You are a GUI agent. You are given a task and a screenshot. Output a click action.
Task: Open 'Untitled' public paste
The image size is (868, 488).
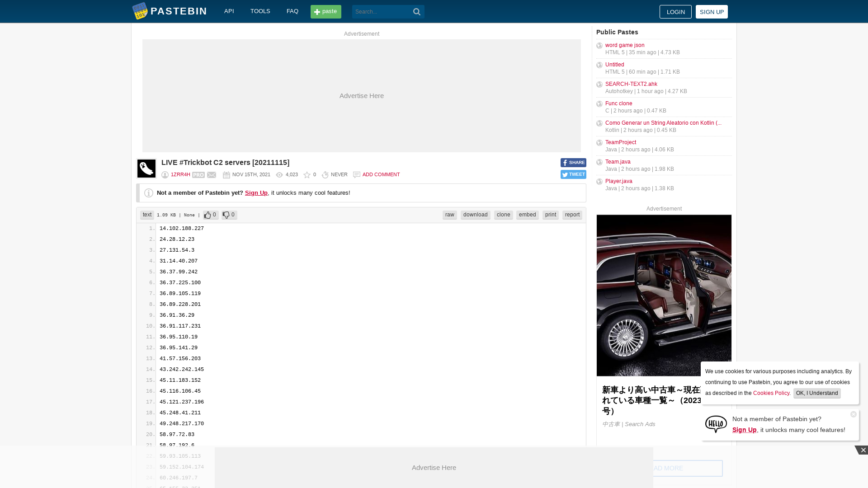(615, 65)
